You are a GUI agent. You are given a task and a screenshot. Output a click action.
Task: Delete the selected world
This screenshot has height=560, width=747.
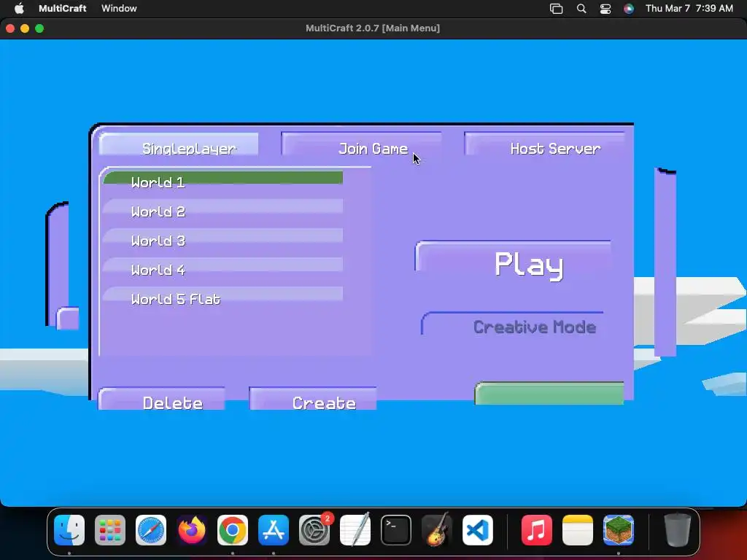162,399
